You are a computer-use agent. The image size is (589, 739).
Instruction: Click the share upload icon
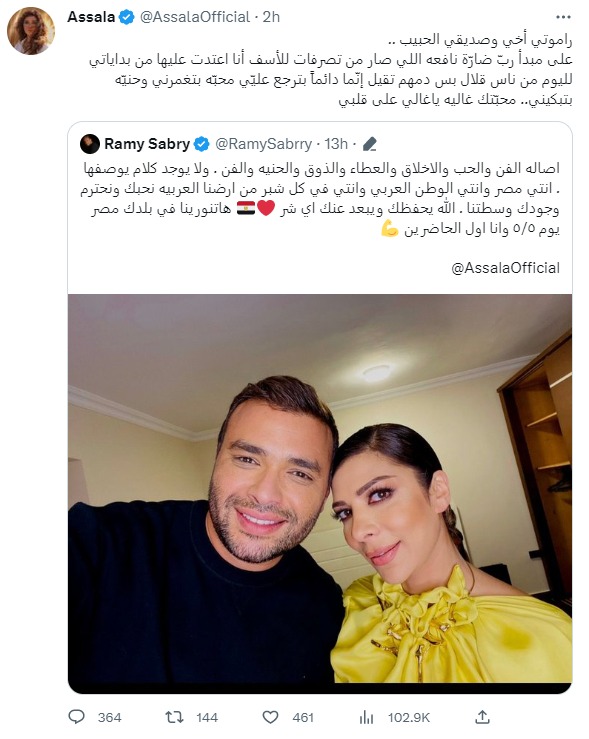click(483, 717)
